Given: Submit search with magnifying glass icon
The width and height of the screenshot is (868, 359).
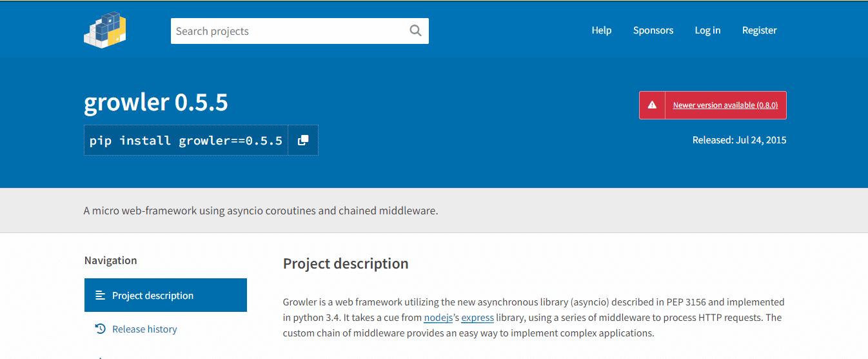Looking at the screenshot, I should [415, 30].
